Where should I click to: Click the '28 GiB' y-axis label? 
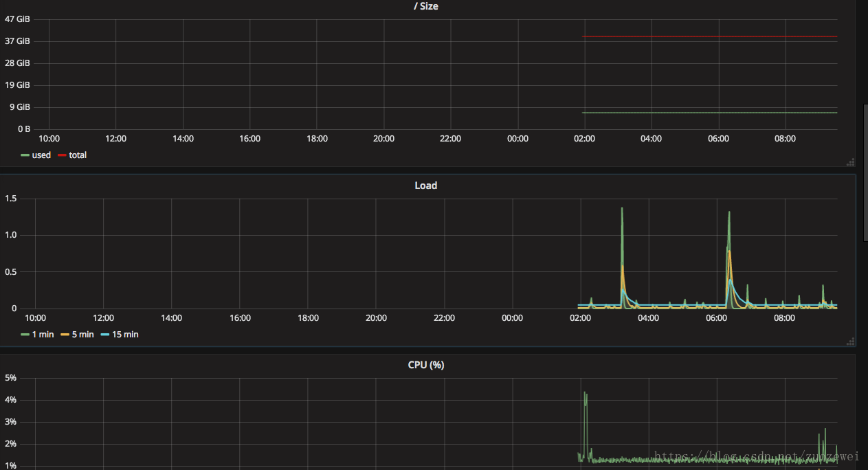pyautogui.click(x=17, y=63)
